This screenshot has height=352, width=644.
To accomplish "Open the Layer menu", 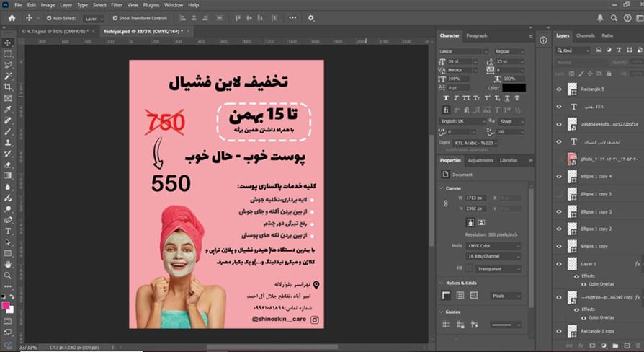I will (66, 5).
